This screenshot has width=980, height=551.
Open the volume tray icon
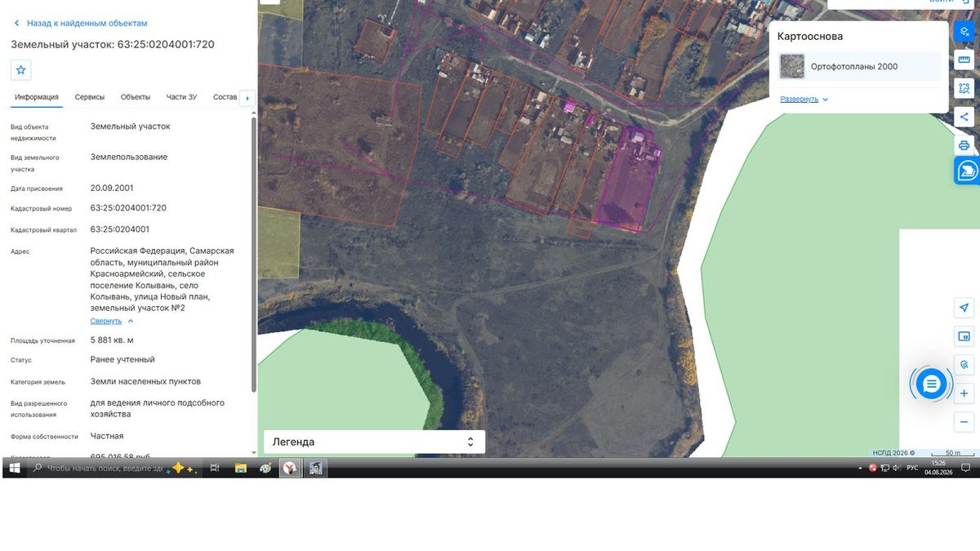pos(896,468)
